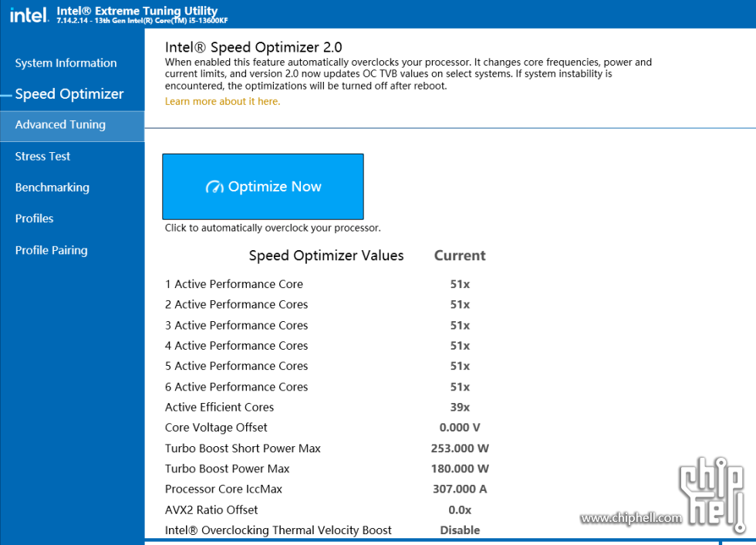
Task: Click version and i5-13600KF CPU subtitle
Action: tap(142, 21)
